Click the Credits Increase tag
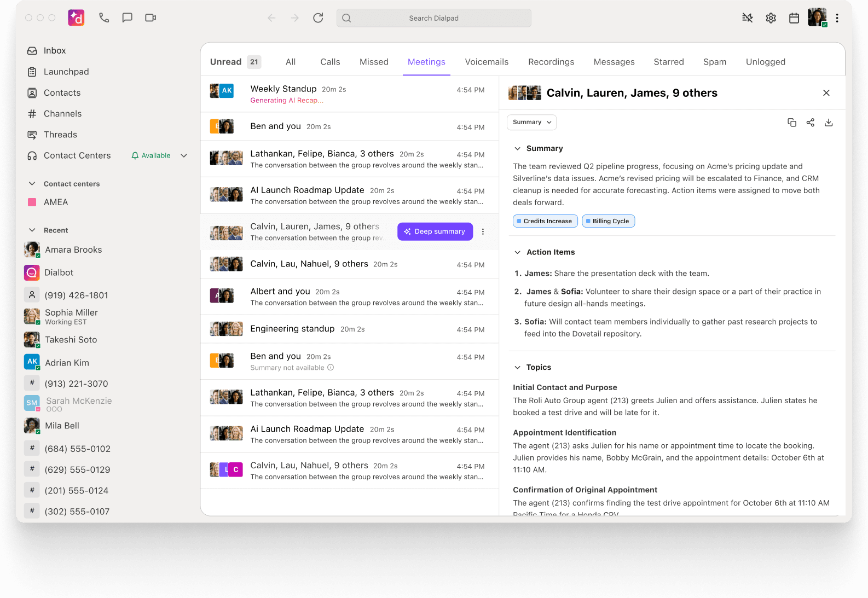The image size is (868, 598). coord(545,221)
